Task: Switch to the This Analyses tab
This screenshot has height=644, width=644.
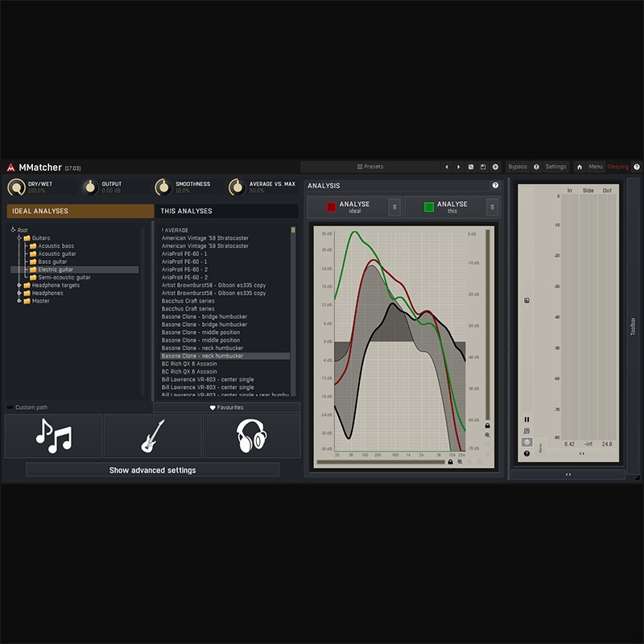Action: click(227, 211)
